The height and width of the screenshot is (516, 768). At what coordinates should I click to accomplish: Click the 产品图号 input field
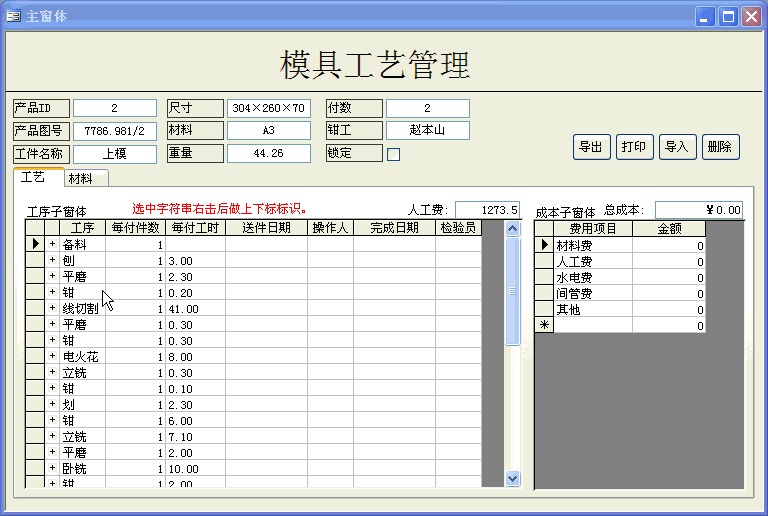(114, 131)
